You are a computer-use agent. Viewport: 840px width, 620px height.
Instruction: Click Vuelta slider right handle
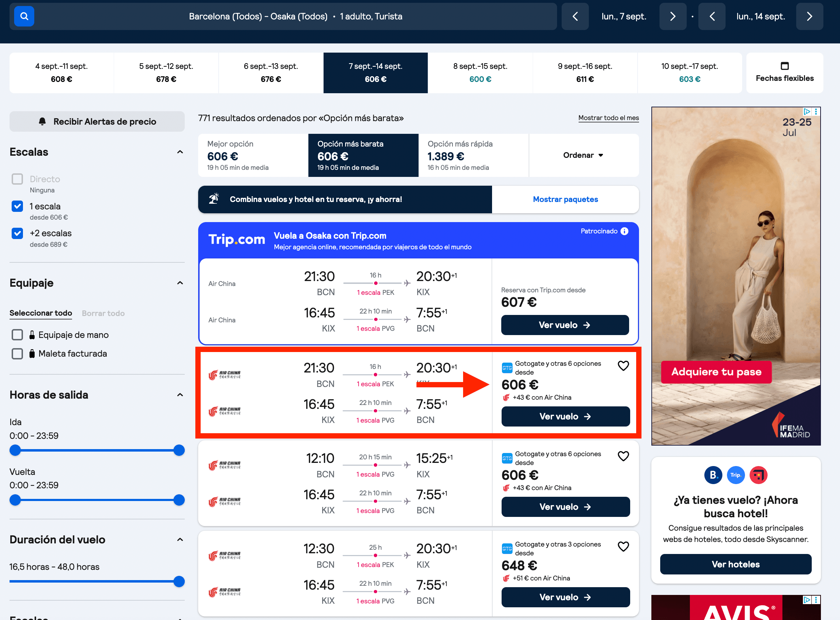click(179, 500)
